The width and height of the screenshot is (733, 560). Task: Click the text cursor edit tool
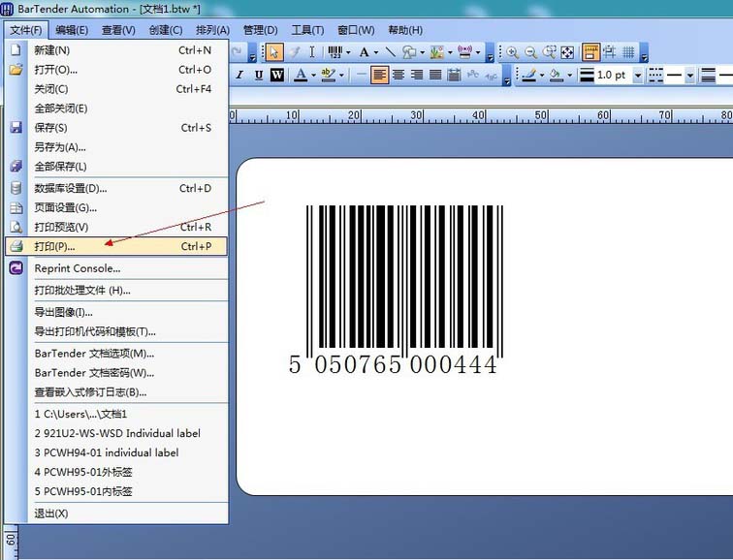(312, 52)
